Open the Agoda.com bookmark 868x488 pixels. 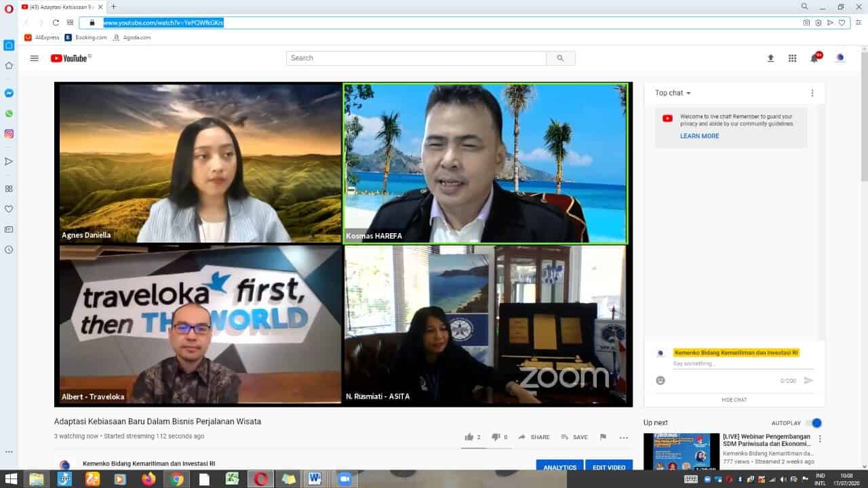pyautogui.click(x=132, y=37)
